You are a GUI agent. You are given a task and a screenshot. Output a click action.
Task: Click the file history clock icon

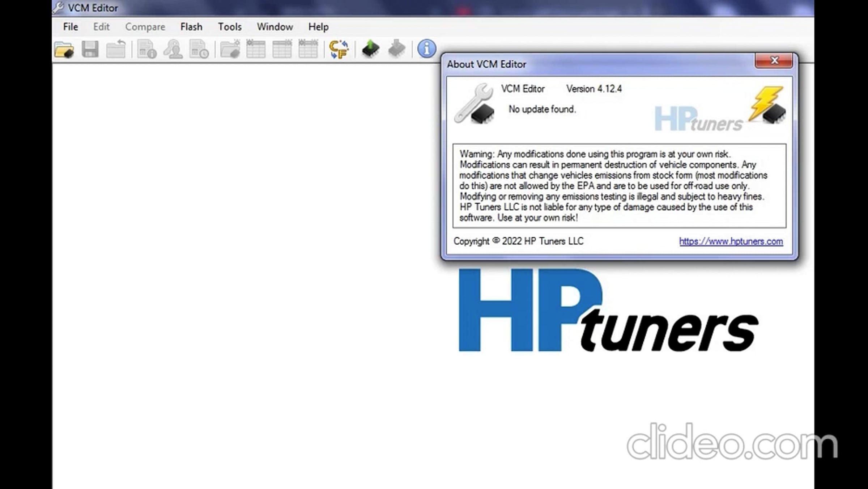click(199, 49)
